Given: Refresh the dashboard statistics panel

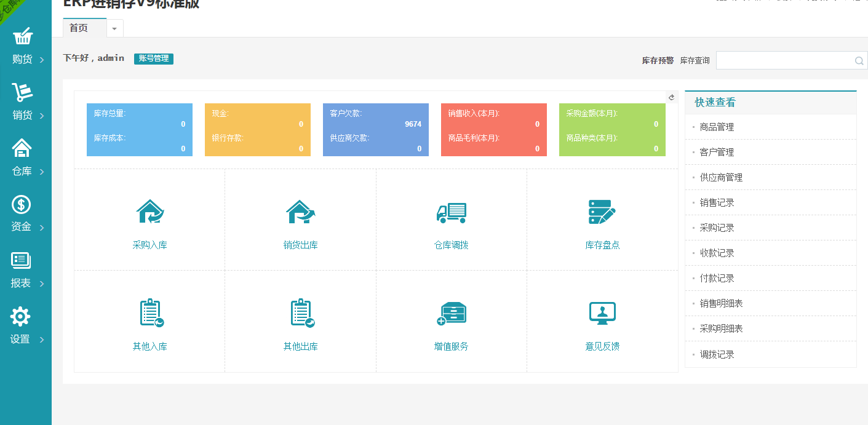Looking at the screenshot, I should pos(672,97).
